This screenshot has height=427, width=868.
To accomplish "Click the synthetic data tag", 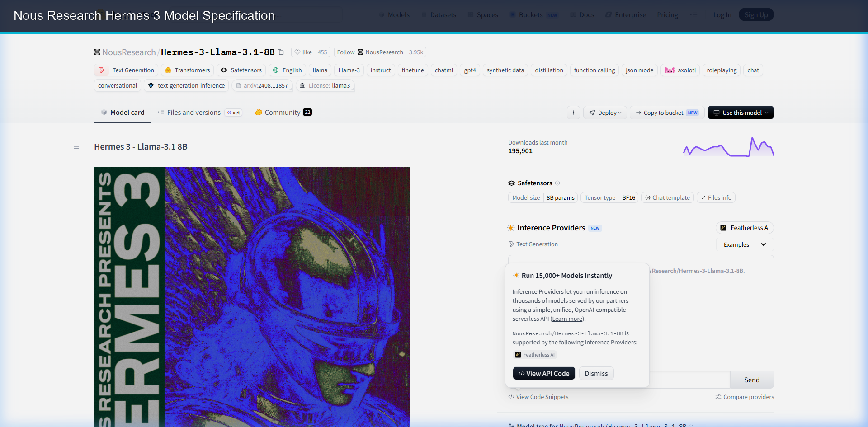I will click(x=505, y=70).
